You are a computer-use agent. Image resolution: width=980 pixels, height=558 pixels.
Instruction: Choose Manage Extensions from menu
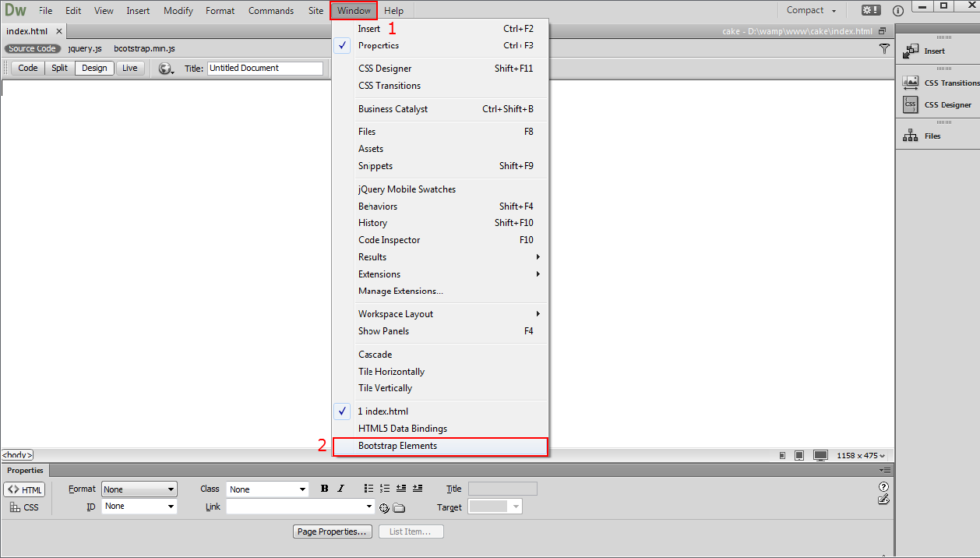(x=441, y=291)
